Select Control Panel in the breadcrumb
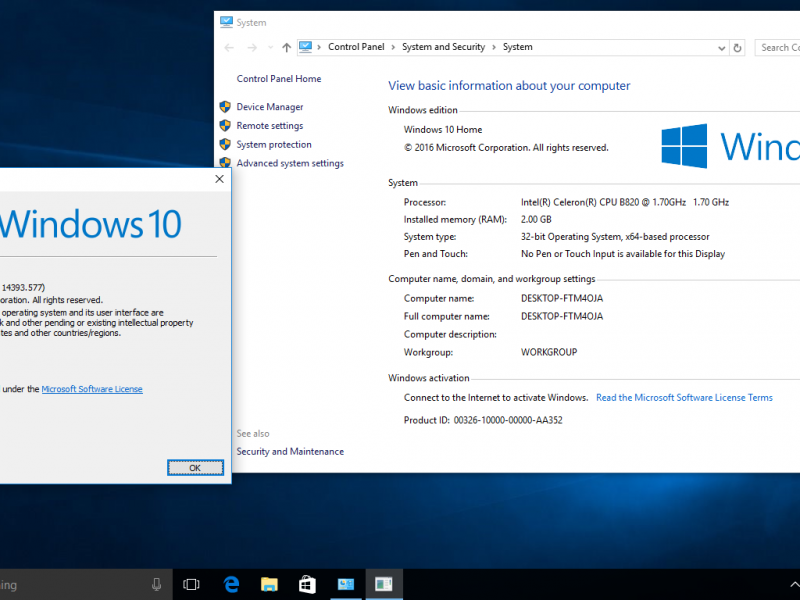Screen dimensions: 800x600 [x=356, y=47]
